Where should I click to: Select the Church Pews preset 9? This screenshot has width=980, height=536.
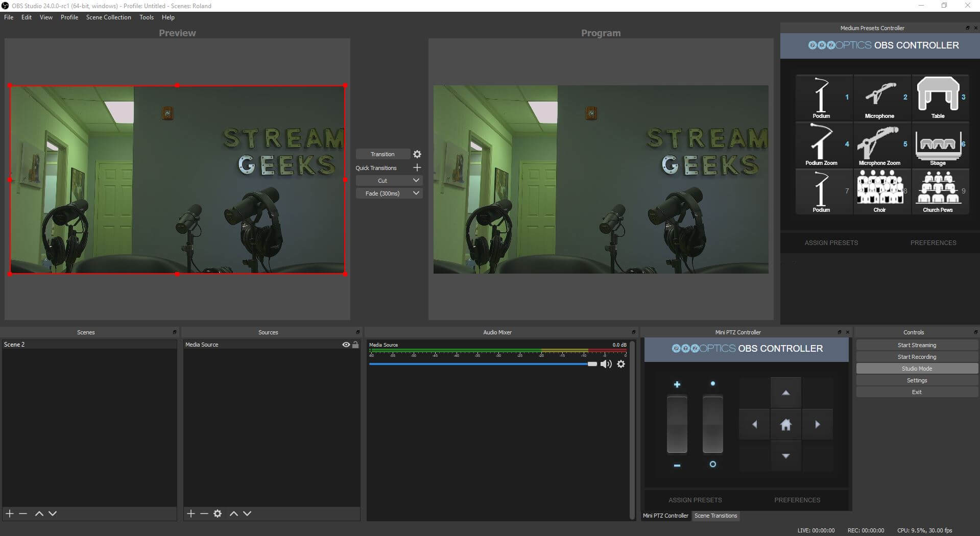click(940, 191)
